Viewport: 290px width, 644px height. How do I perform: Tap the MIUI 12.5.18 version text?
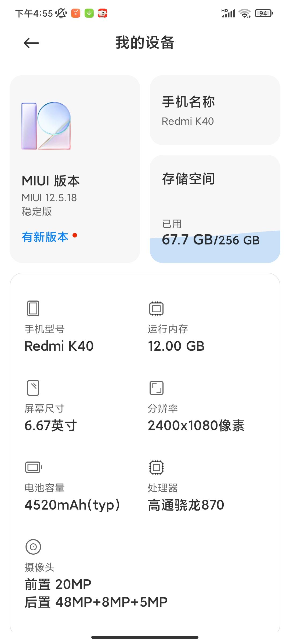pos(49,198)
